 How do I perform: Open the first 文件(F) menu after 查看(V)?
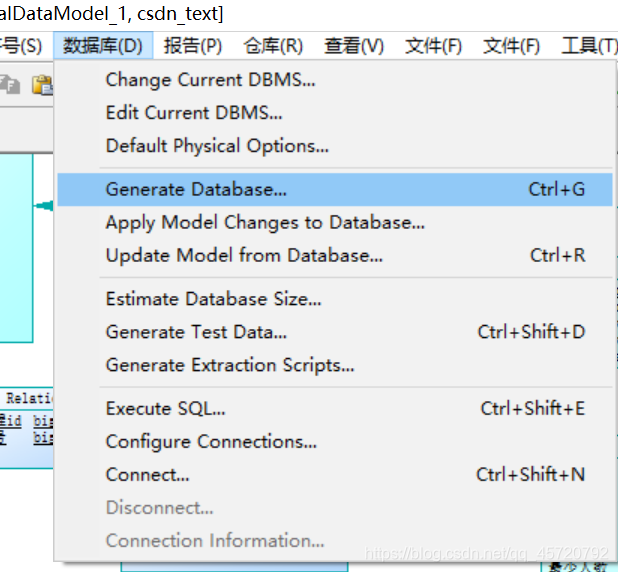pyautogui.click(x=434, y=45)
